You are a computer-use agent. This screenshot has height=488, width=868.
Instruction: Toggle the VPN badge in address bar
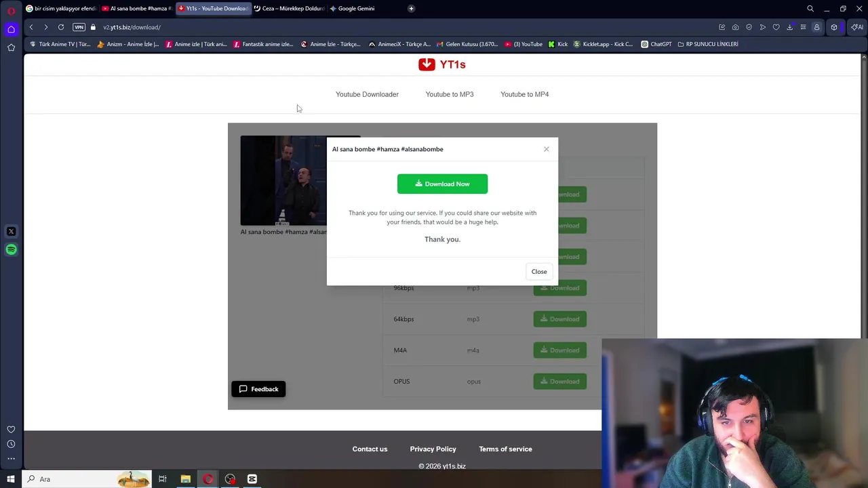point(79,27)
